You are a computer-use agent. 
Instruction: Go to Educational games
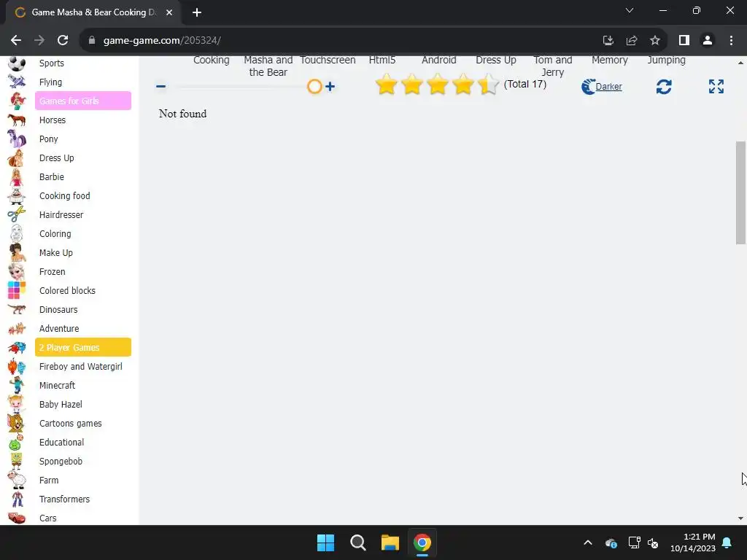(61, 443)
